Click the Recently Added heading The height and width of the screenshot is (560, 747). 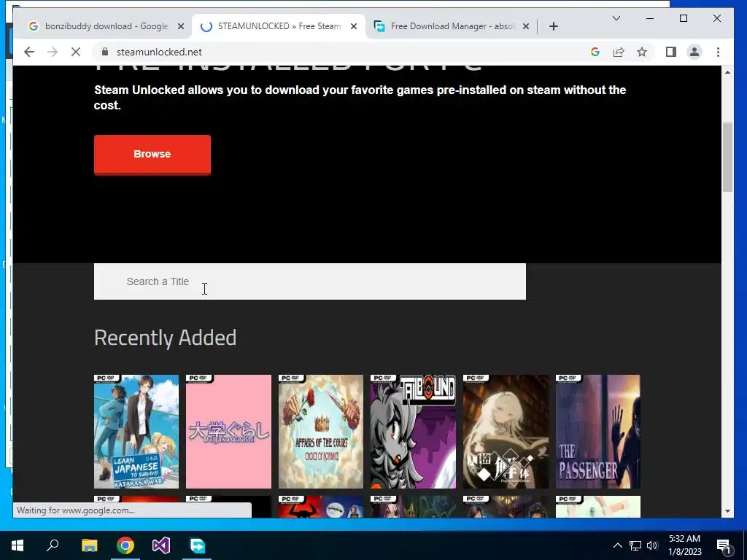(x=166, y=338)
